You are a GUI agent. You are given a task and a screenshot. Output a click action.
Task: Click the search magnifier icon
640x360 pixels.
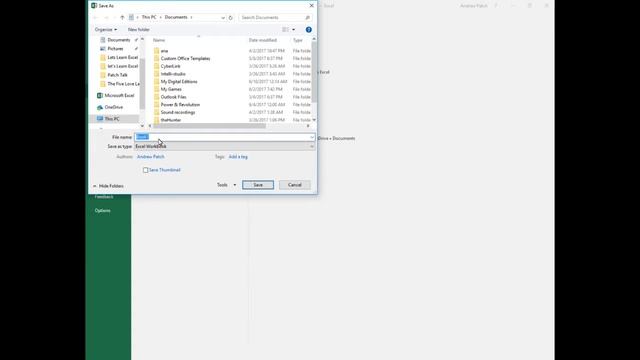307,18
